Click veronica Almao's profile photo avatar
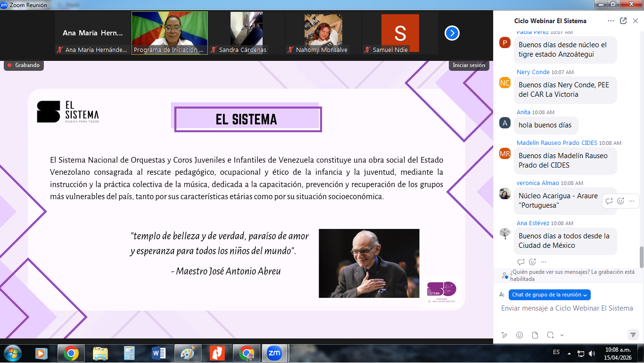 tap(505, 194)
